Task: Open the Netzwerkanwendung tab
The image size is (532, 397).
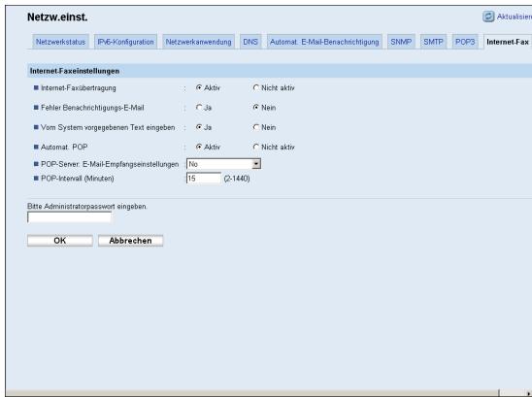Action: [x=198, y=42]
